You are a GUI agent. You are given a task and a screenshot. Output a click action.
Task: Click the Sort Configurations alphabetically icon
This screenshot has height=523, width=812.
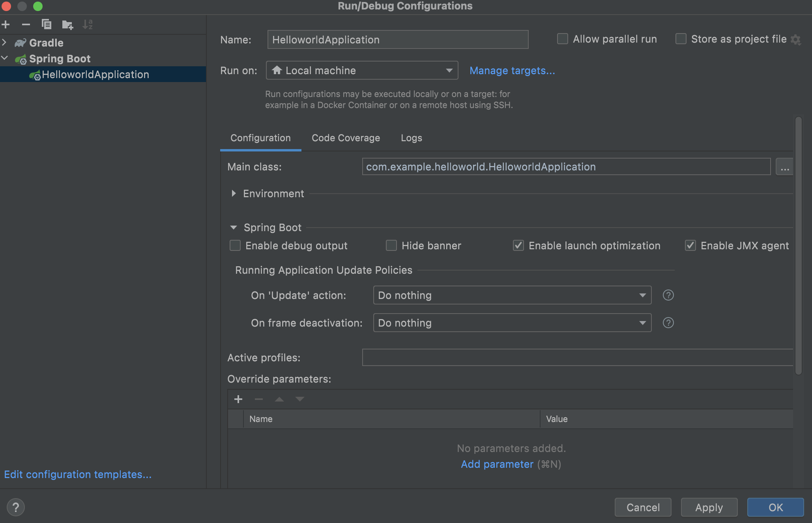click(88, 24)
